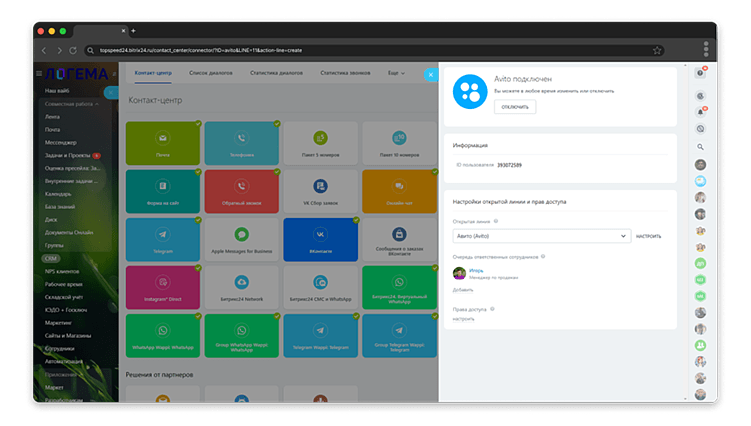Select the Пакет 5 номеров tile
The width and height of the screenshot is (751, 426).
(320, 143)
